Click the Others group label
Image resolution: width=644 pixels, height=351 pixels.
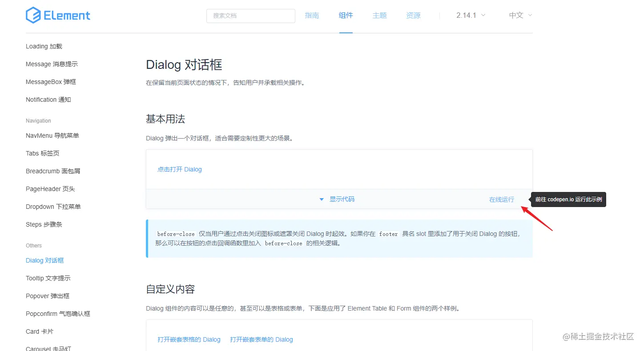[34, 246]
